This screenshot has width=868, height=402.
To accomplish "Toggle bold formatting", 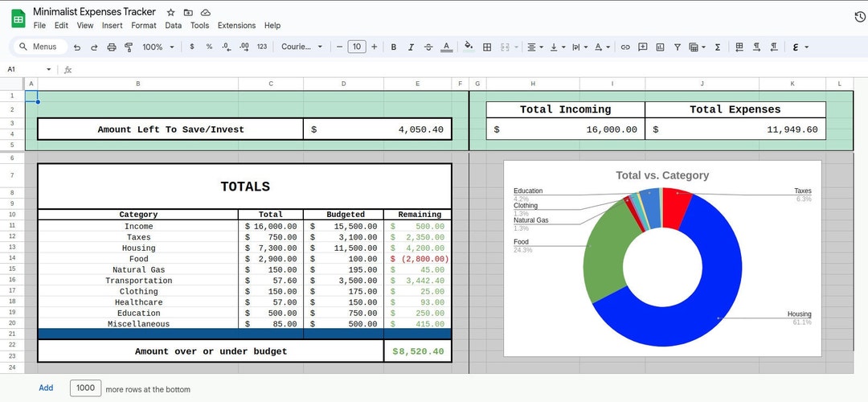I will 394,47.
